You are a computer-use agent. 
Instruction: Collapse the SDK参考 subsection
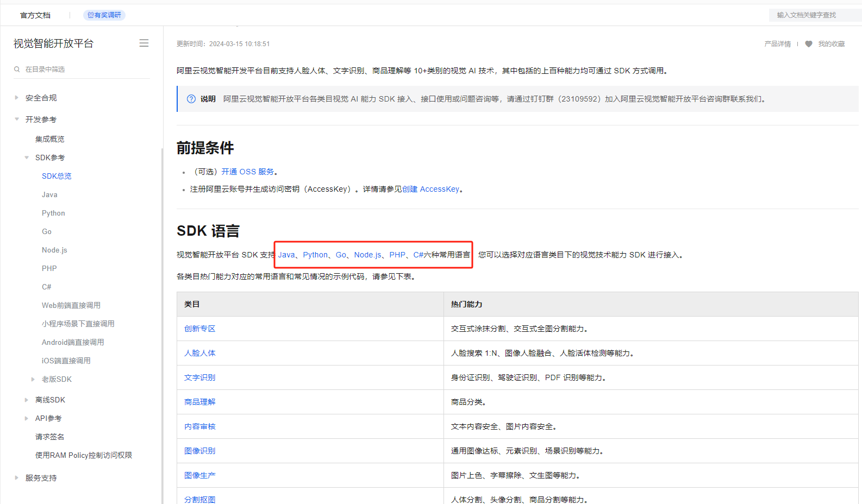[27, 157]
